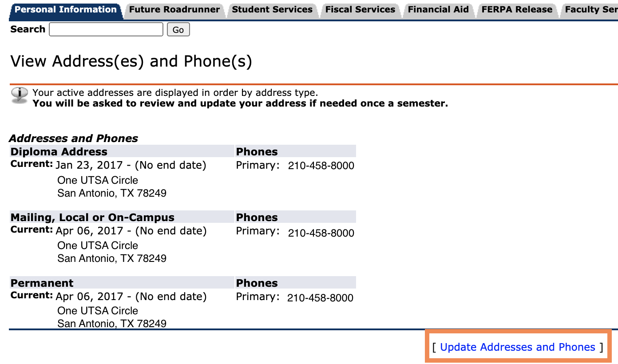The height and width of the screenshot is (364, 618).
Task: Switch to the Future Roadrunner tab
Action: (x=173, y=9)
